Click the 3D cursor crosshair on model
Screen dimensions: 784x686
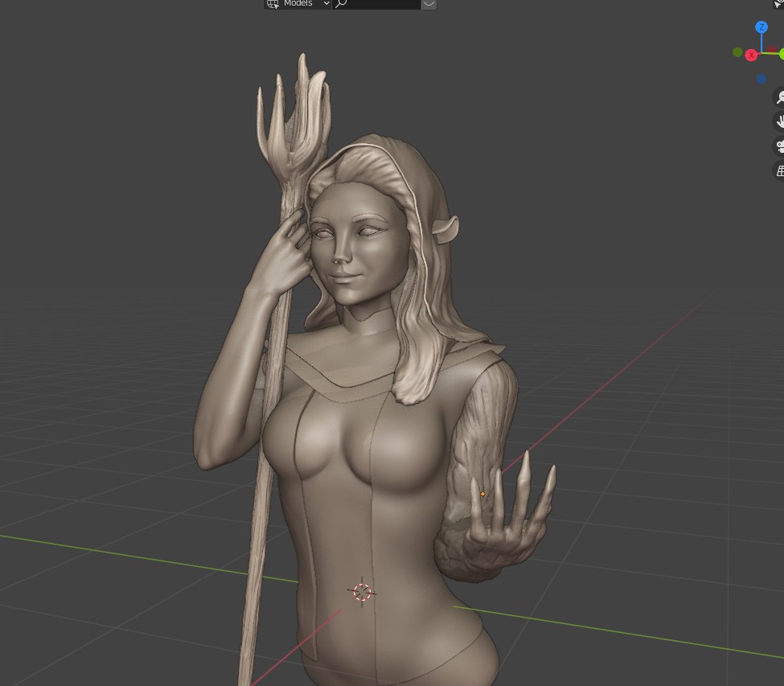pos(362,592)
